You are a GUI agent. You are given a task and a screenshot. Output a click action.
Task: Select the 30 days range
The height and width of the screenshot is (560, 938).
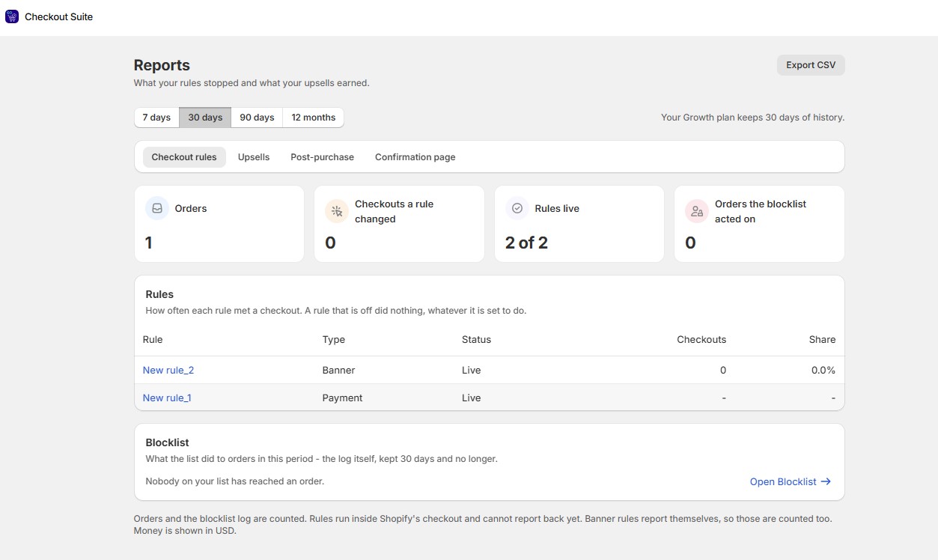pyautogui.click(x=205, y=118)
